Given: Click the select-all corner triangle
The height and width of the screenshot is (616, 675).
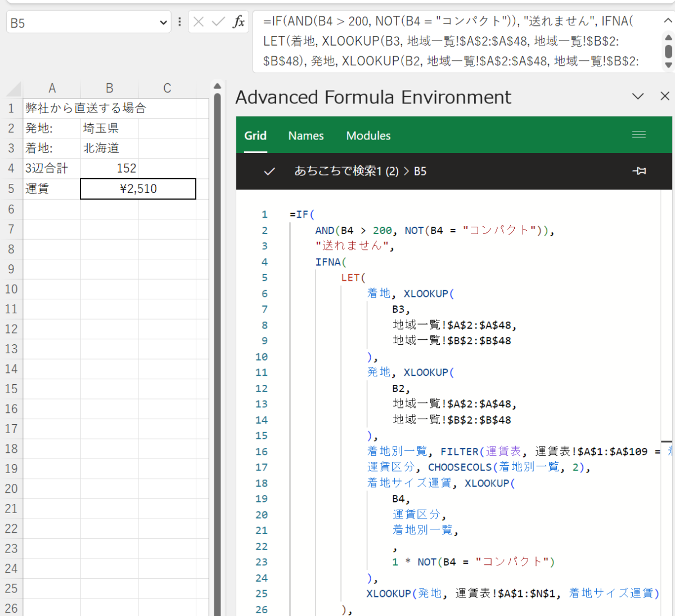Looking at the screenshot, I should (13, 89).
